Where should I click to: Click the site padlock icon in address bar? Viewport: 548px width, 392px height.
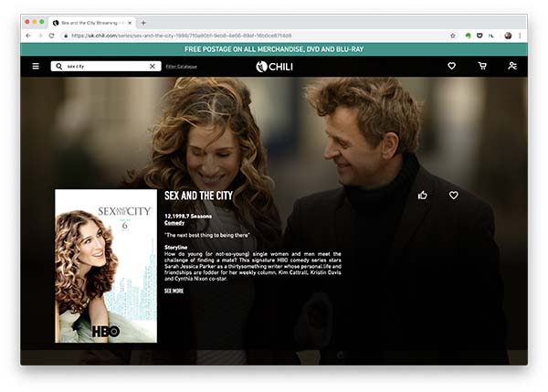point(66,36)
